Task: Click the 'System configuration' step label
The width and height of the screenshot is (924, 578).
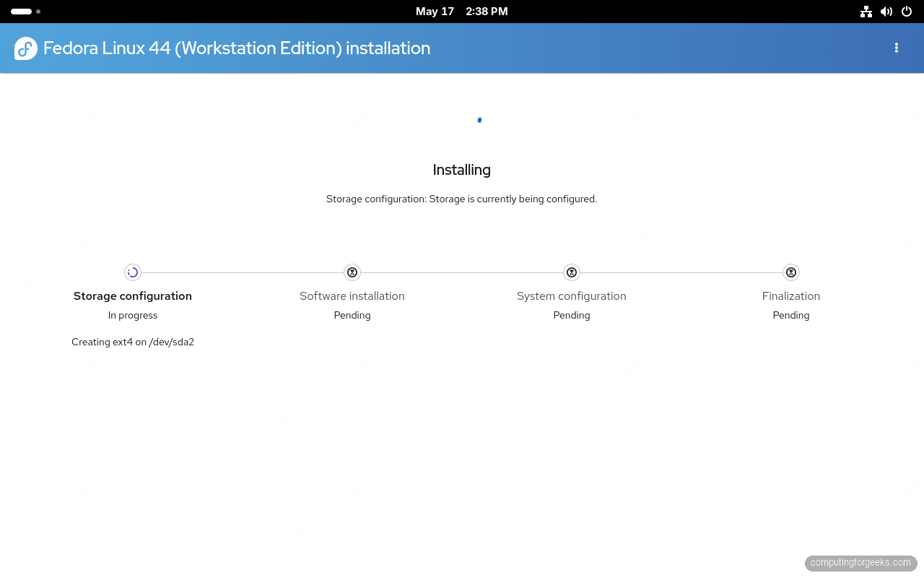Action: tap(572, 296)
